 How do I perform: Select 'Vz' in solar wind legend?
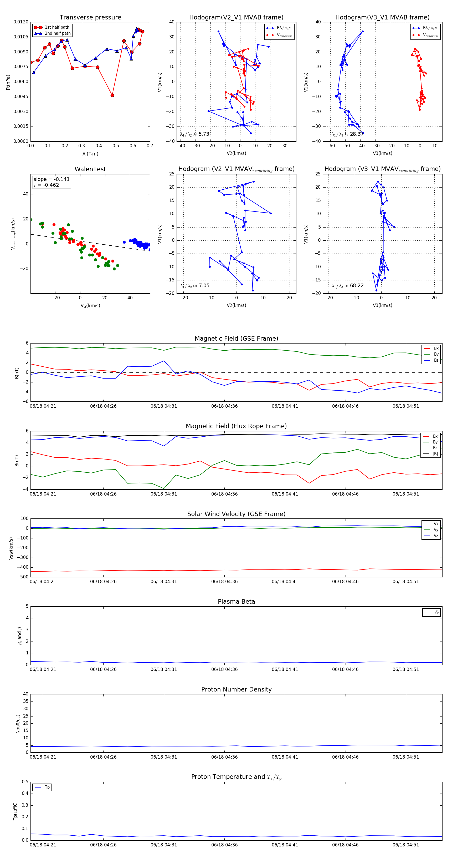pos(431,536)
